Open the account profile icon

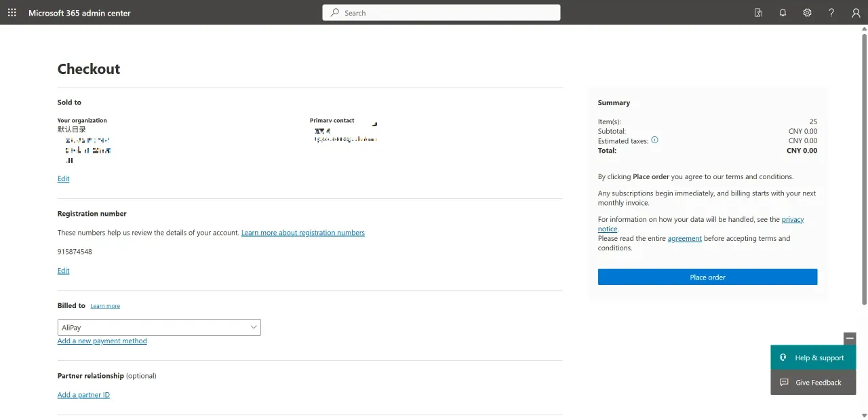click(x=856, y=13)
